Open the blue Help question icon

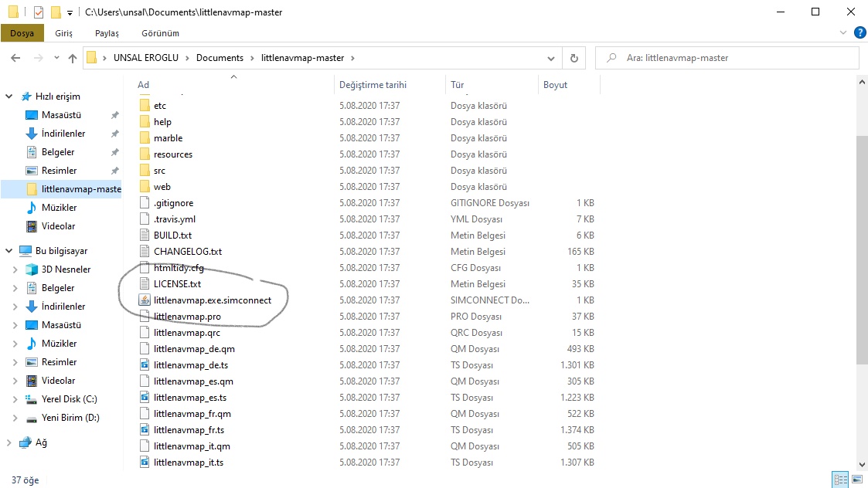click(x=860, y=32)
